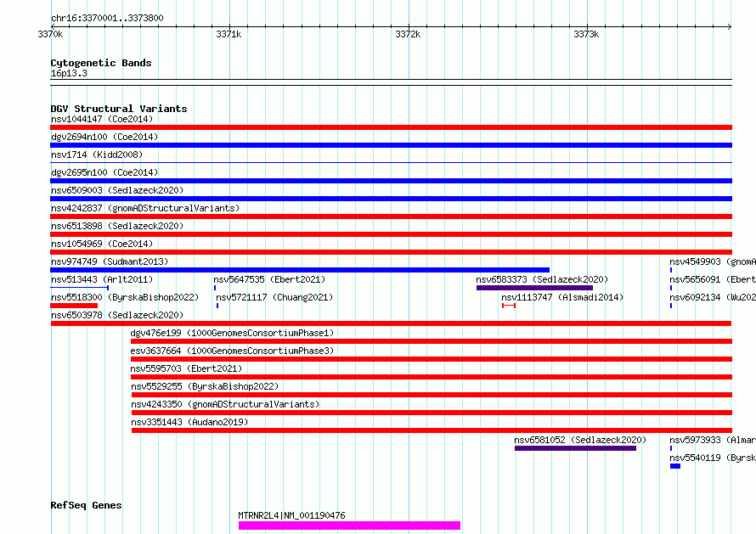The width and height of the screenshot is (756, 534).
Task: Click the purple bar under nsv6581052
Action: (x=575, y=448)
